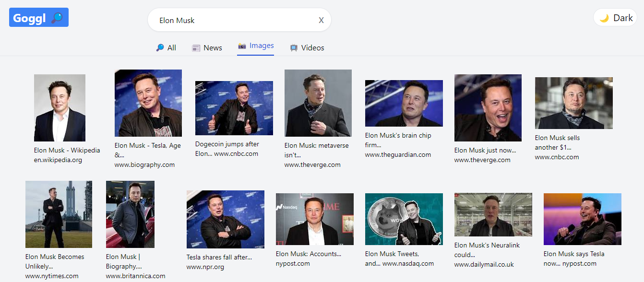
Task: Open the Videos tab
Action: pos(307,48)
